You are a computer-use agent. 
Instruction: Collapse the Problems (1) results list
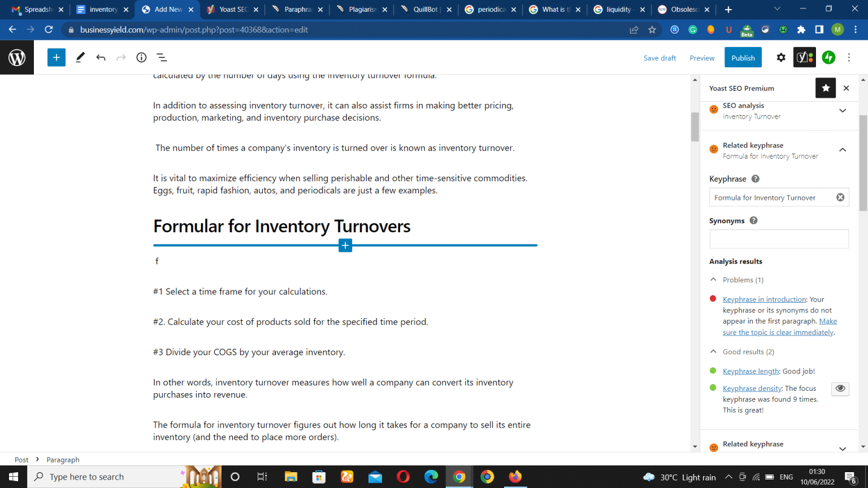click(x=713, y=280)
